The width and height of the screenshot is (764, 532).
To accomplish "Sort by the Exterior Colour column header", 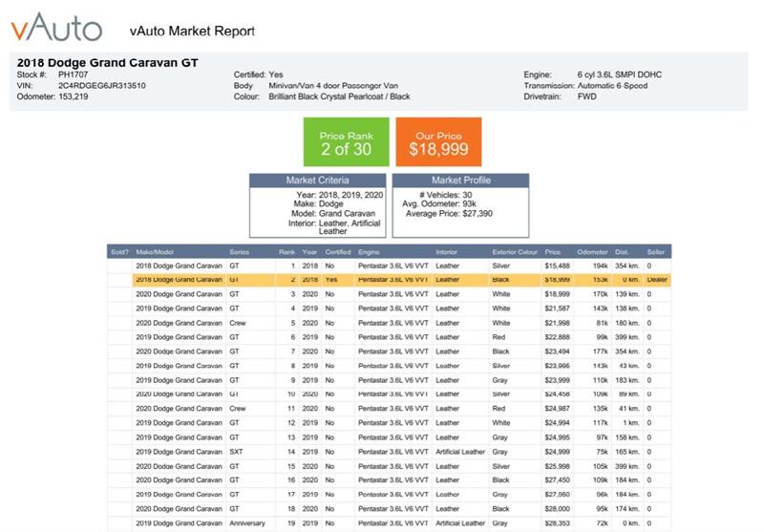I will click(x=515, y=252).
